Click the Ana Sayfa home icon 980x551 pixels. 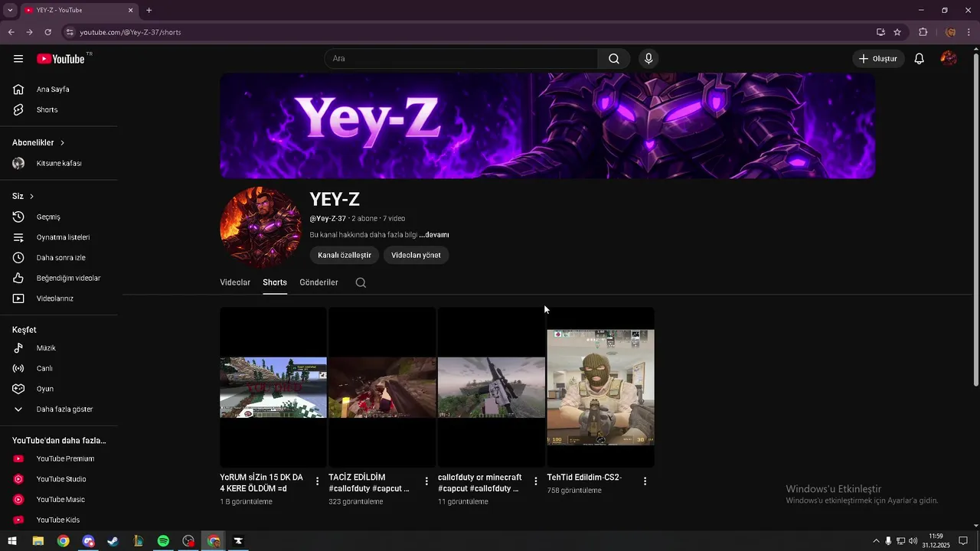[x=18, y=90]
